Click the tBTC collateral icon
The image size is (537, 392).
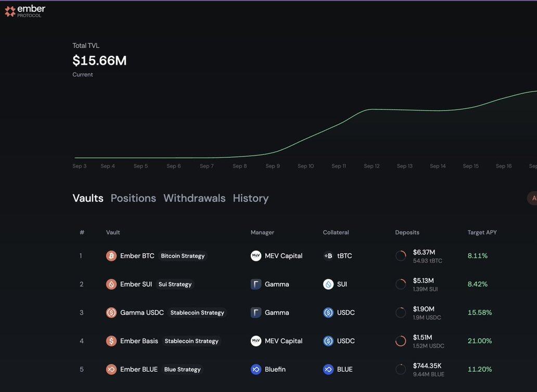point(328,256)
